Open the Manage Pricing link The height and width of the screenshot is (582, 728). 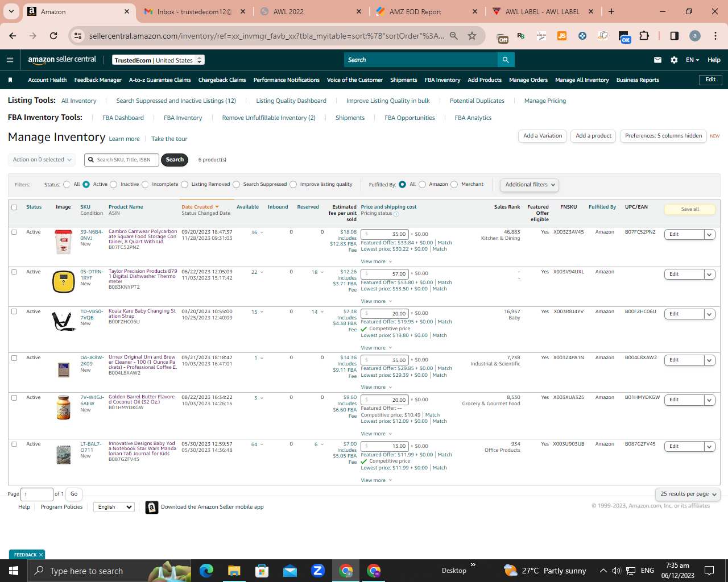point(545,101)
